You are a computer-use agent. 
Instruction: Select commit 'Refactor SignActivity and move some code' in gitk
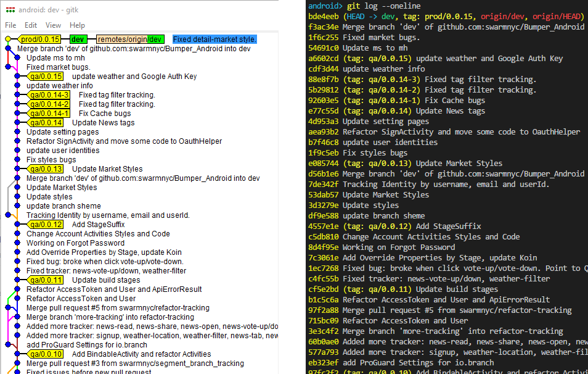tap(124, 141)
